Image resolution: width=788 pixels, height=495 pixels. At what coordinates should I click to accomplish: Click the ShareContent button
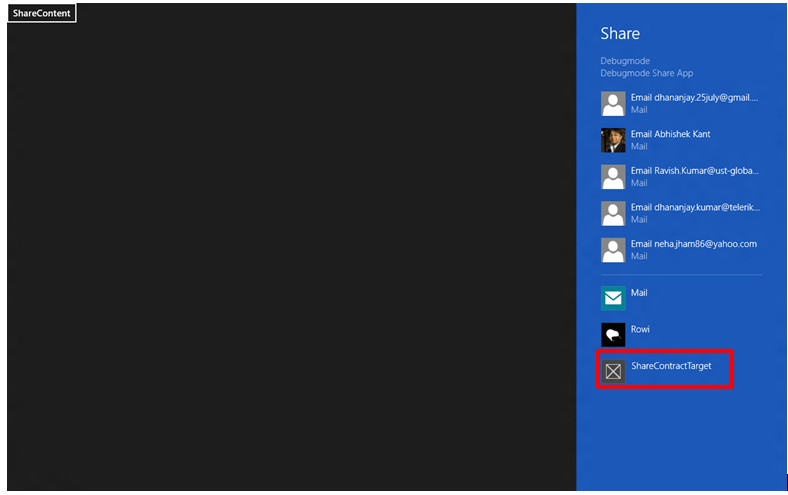(x=41, y=13)
